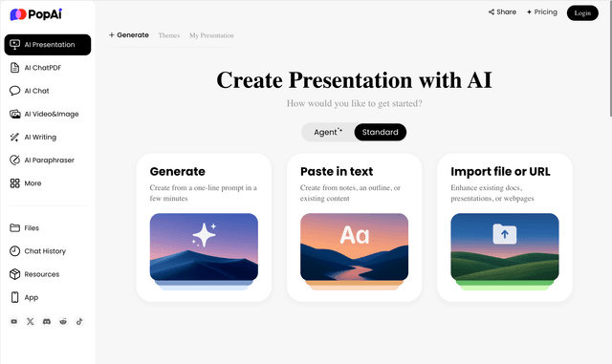Click the App phone icon
This screenshot has height=364, width=612.
[15, 297]
